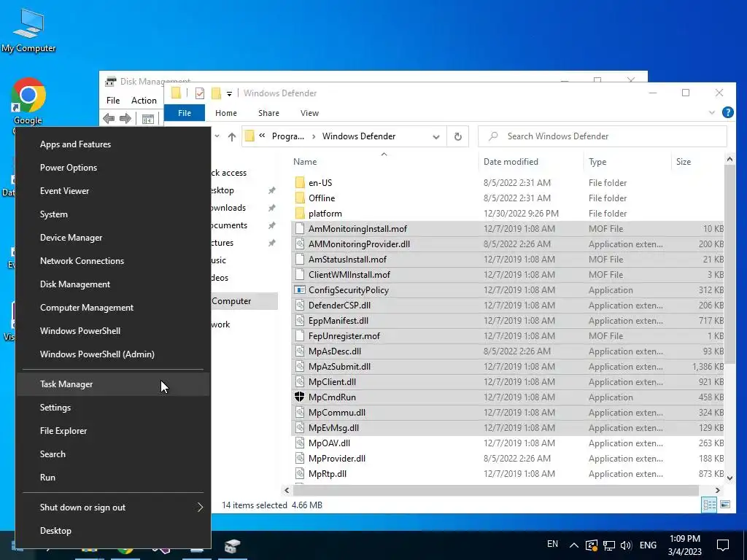Image resolution: width=747 pixels, height=560 pixels.
Task: Expand Shut down or sign out submenu
Action: (113, 507)
